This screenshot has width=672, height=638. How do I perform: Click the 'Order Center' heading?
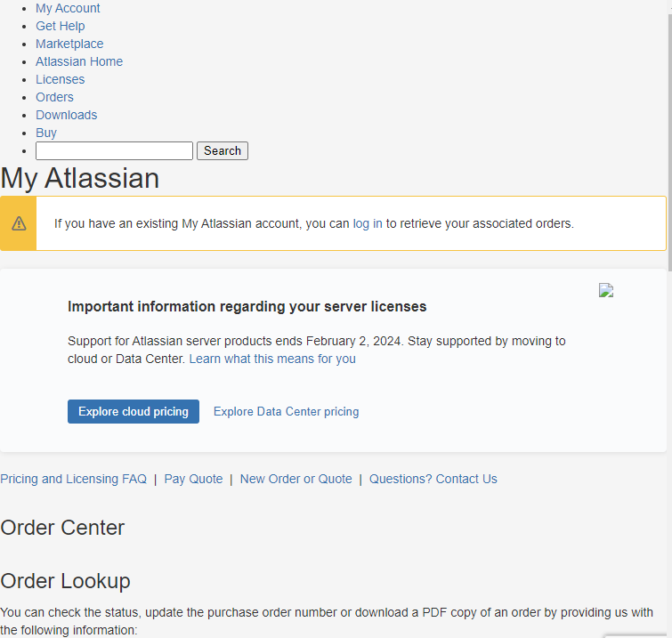coord(62,528)
